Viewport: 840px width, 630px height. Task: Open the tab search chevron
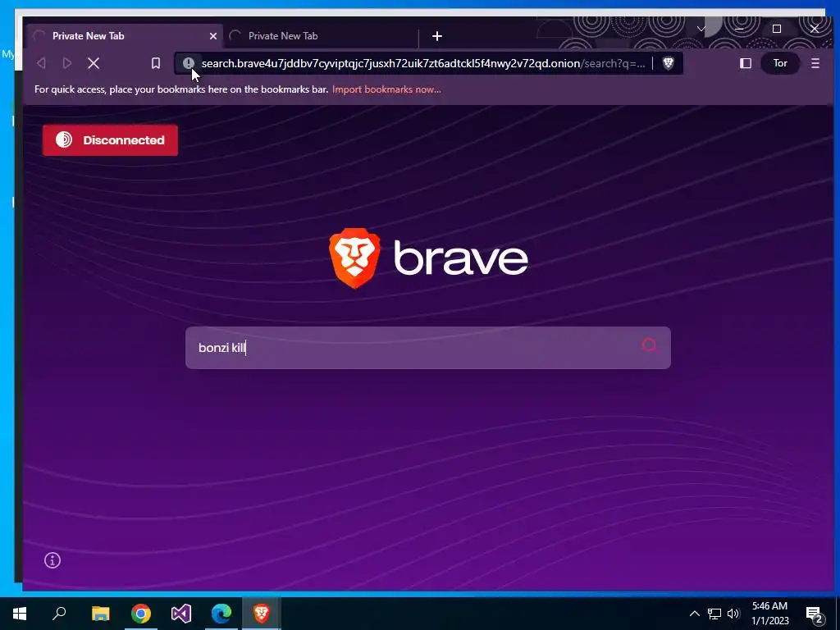pyautogui.click(x=701, y=29)
